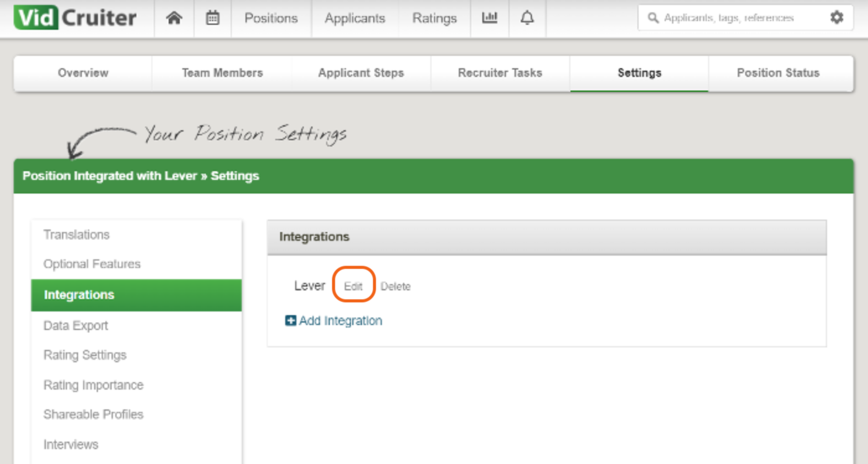868x464 pixels.
Task: Delete the Lever integration
Action: click(396, 286)
